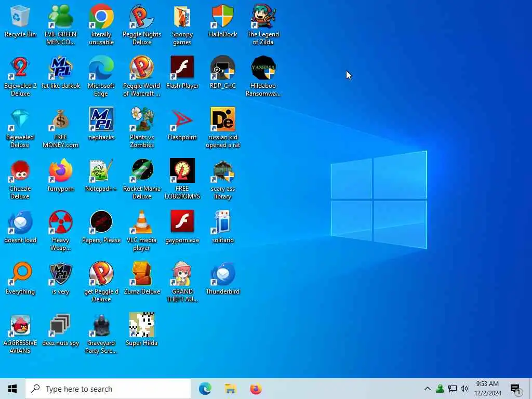Expand the hidden tray icons chevron
This screenshot has height=399, width=532.
pyautogui.click(x=428, y=389)
